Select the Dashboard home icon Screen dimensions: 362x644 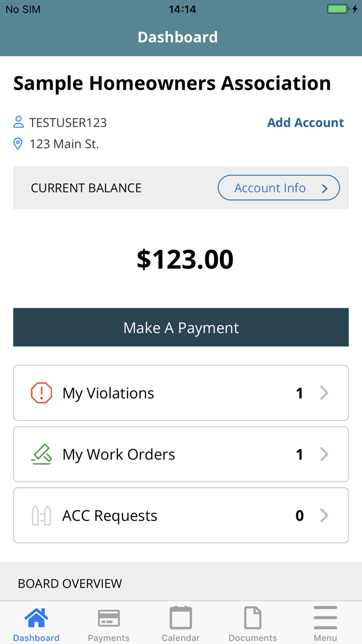coord(36,617)
